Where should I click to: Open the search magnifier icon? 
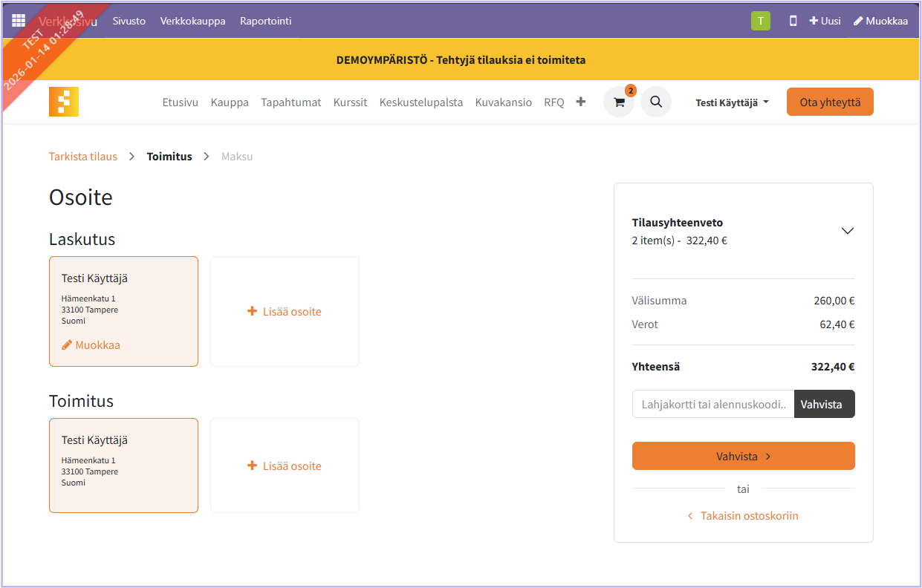656,102
